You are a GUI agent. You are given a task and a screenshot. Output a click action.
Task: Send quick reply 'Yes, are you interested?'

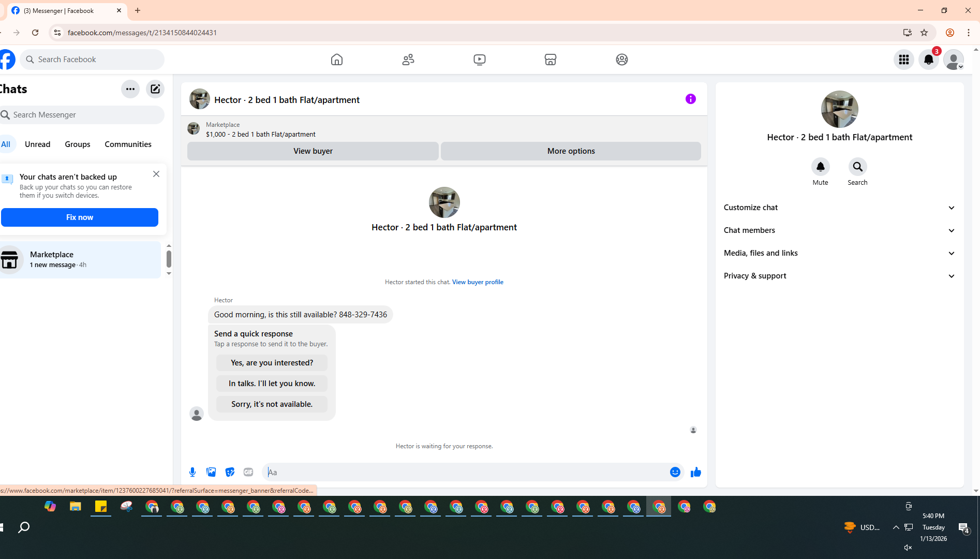(x=272, y=363)
